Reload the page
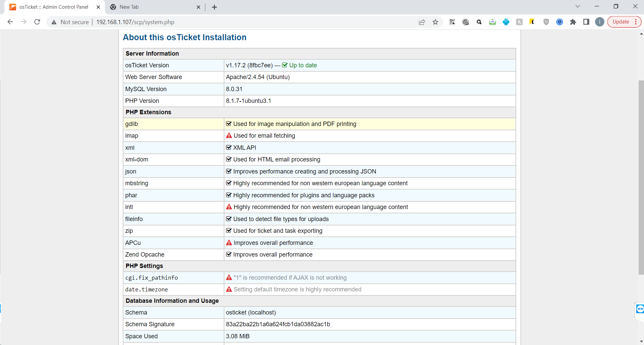 (x=37, y=22)
